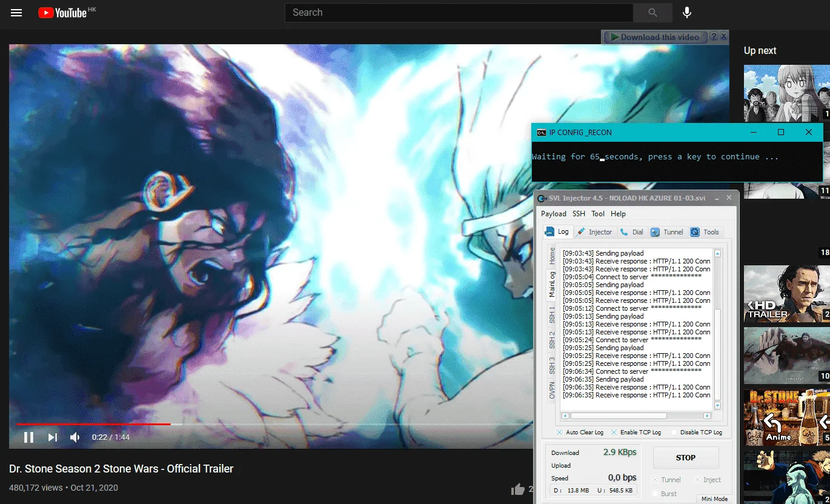Pause the Dr. Stone trailer
Viewport: 830px width, 504px height.
[28, 437]
